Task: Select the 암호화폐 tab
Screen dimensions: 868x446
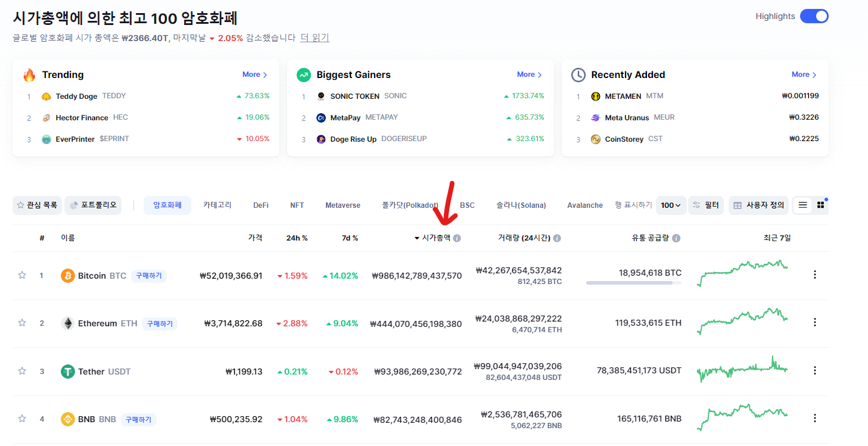Action: click(x=167, y=205)
